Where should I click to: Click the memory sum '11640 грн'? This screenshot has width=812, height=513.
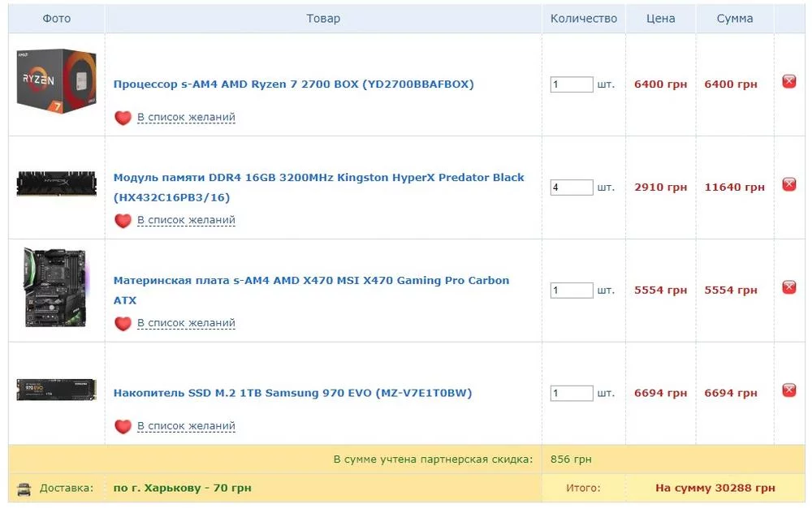(734, 188)
